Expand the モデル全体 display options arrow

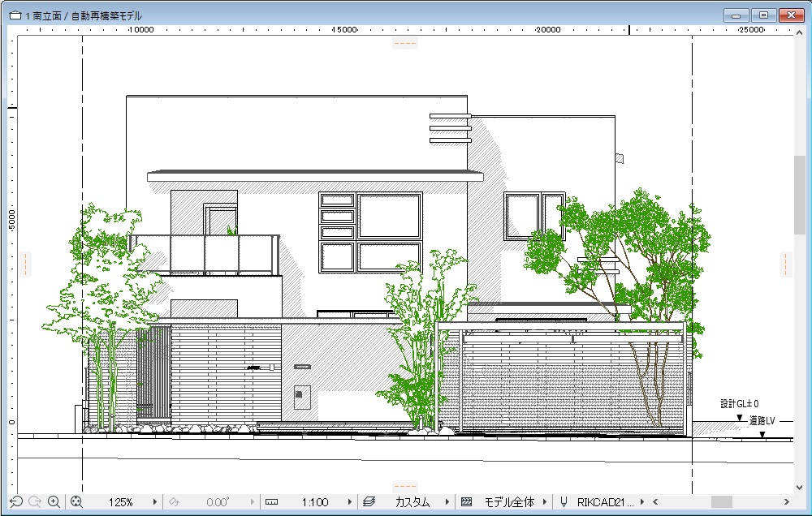544,502
